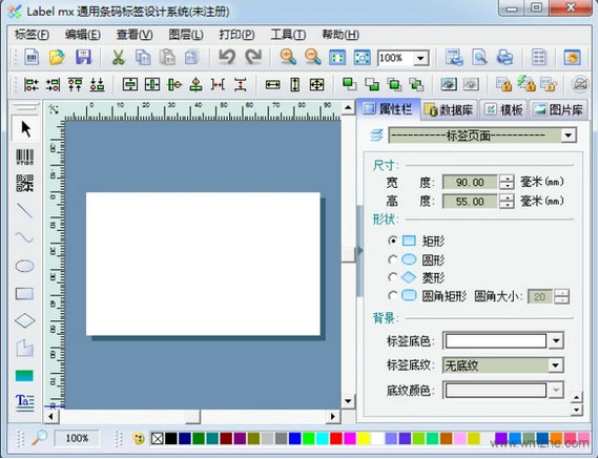Image resolution: width=598 pixels, height=459 pixels.
Task: Click the horizontal scrollbar thumb below canvas
Action: tap(193, 416)
